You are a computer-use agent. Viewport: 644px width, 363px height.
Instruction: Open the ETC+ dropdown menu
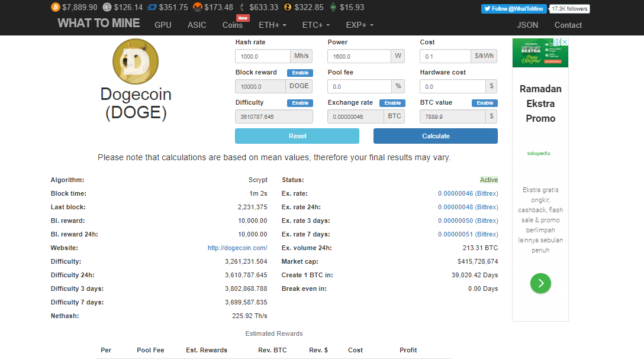pos(316,25)
